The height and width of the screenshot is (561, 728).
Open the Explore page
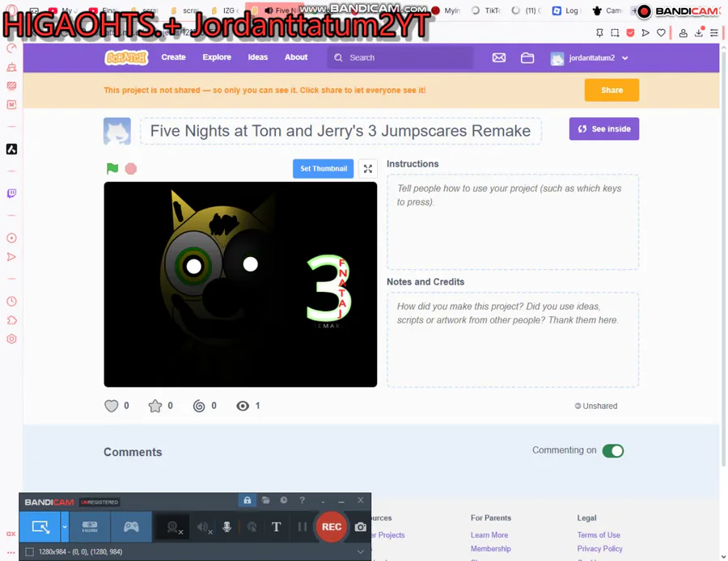[217, 57]
